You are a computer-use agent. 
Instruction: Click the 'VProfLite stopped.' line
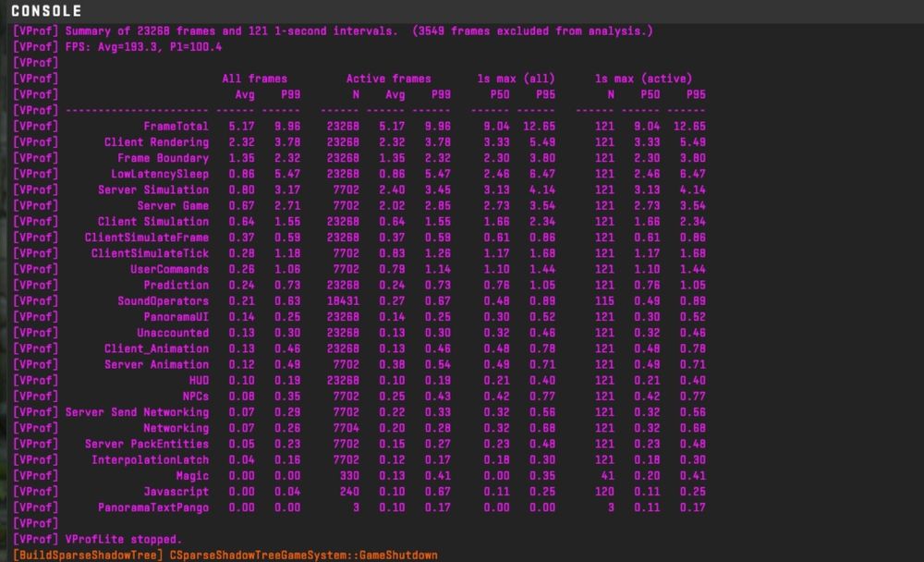click(124, 541)
